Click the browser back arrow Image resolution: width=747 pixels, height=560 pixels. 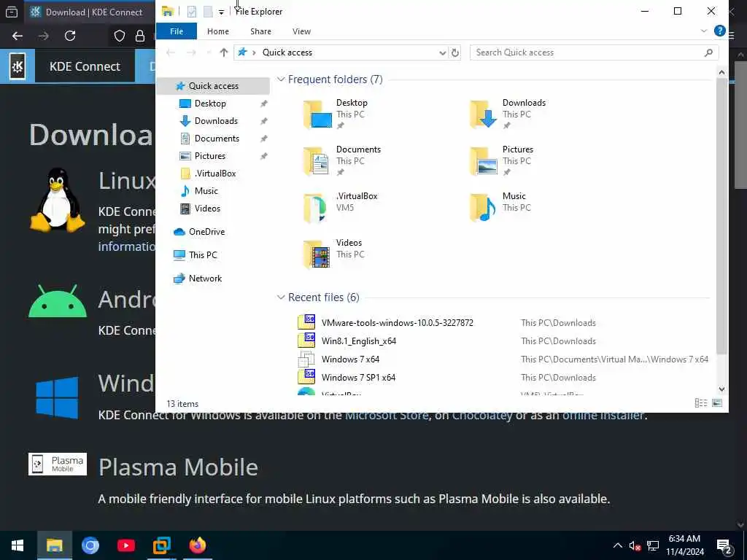[x=18, y=36]
